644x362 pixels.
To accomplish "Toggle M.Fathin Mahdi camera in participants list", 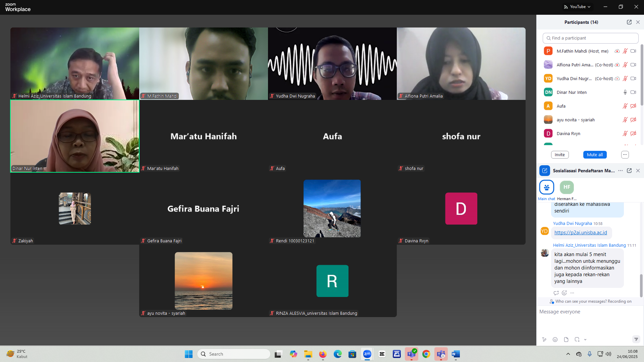I will click(633, 51).
